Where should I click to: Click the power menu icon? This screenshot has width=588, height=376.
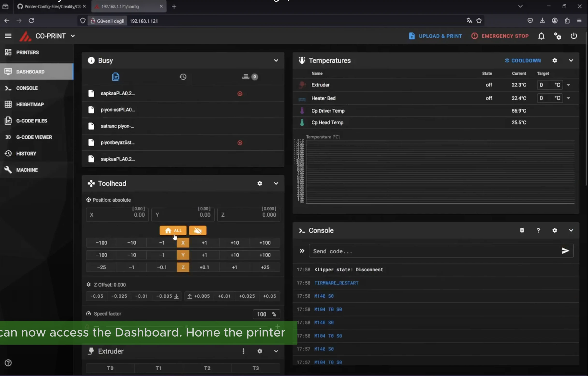573,36
